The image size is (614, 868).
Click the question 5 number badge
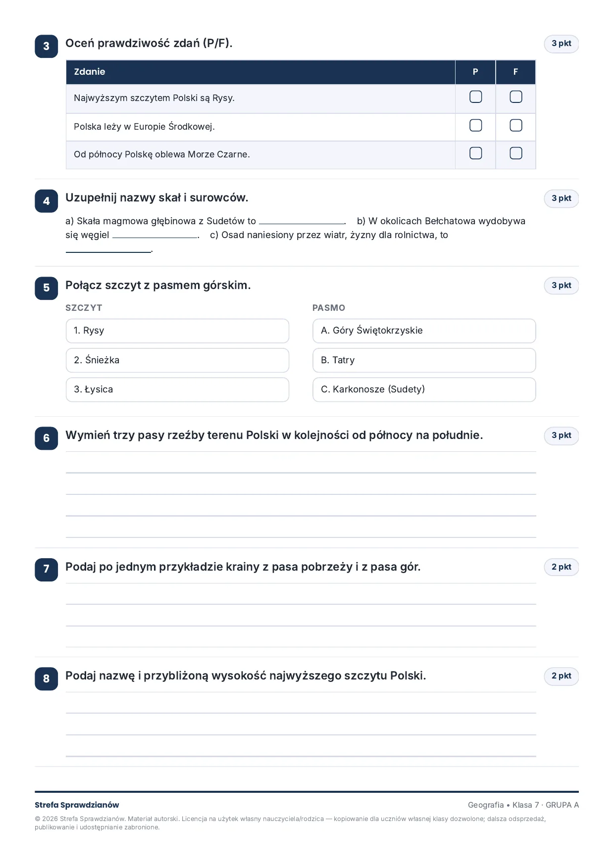[x=46, y=288]
